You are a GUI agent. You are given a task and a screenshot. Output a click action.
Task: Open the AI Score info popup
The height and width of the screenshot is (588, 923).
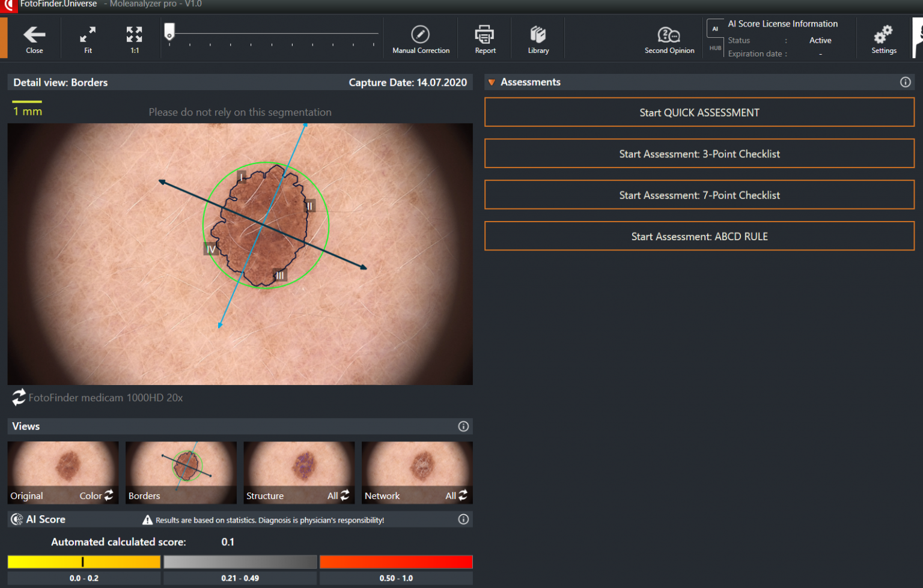click(463, 519)
